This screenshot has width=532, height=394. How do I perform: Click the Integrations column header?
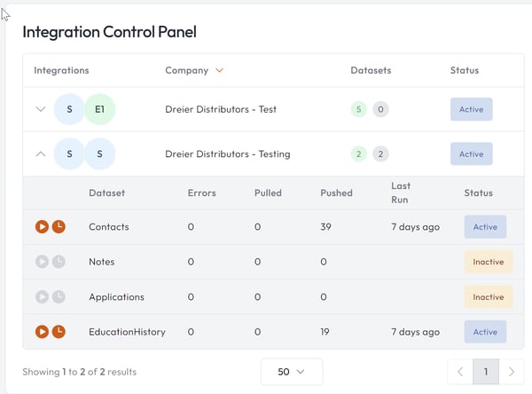pyautogui.click(x=61, y=70)
